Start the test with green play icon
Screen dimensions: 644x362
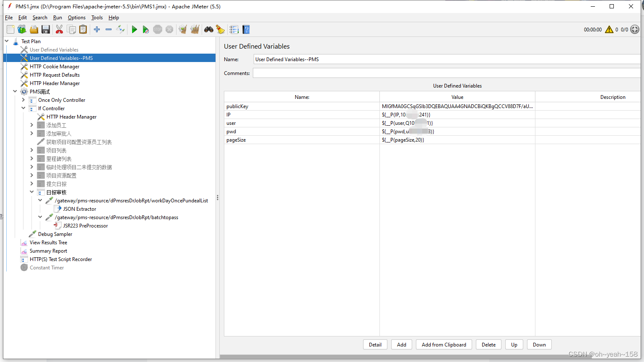(134, 29)
